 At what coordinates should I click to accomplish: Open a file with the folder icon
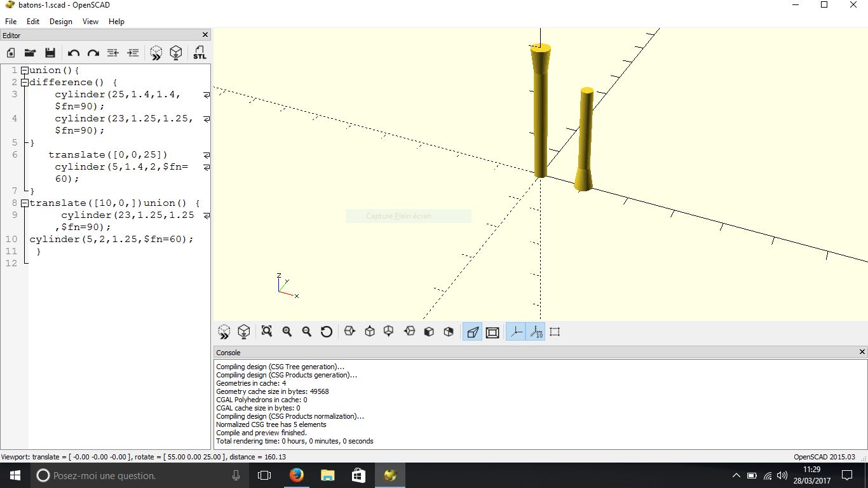(x=30, y=53)
